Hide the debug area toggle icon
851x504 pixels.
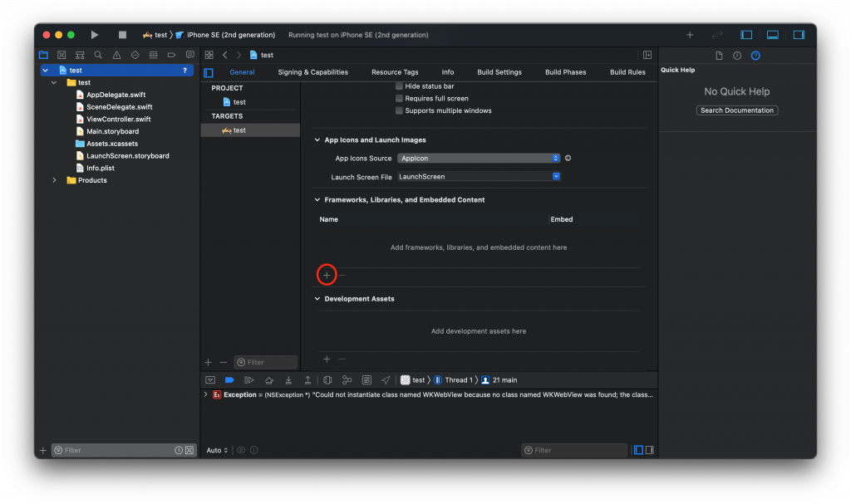[x=210, y=379]
